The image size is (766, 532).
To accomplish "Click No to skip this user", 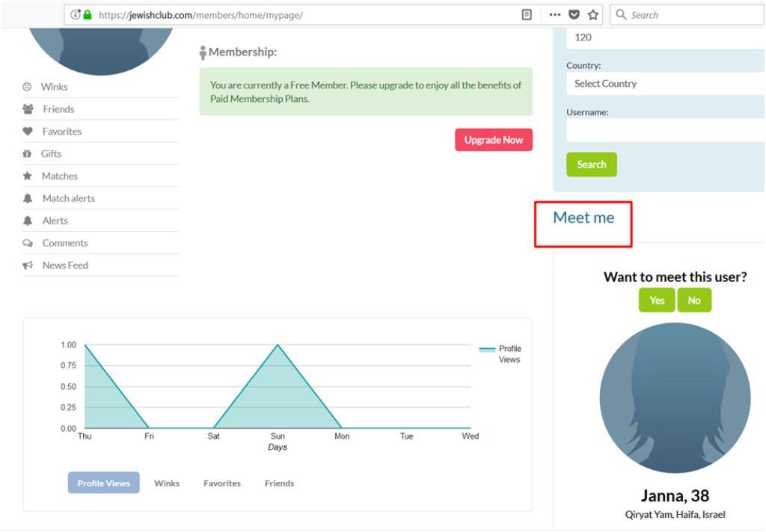I will [x=694, y=300].
